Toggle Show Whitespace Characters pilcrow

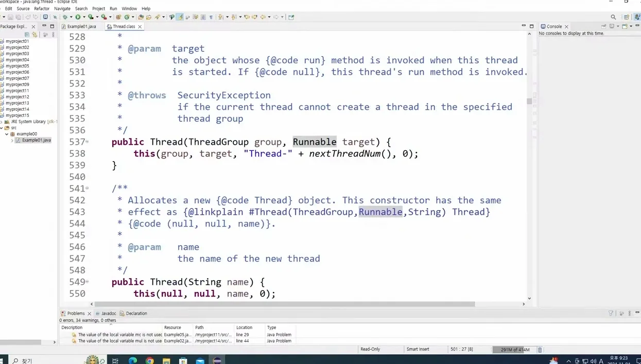point(211,17)
